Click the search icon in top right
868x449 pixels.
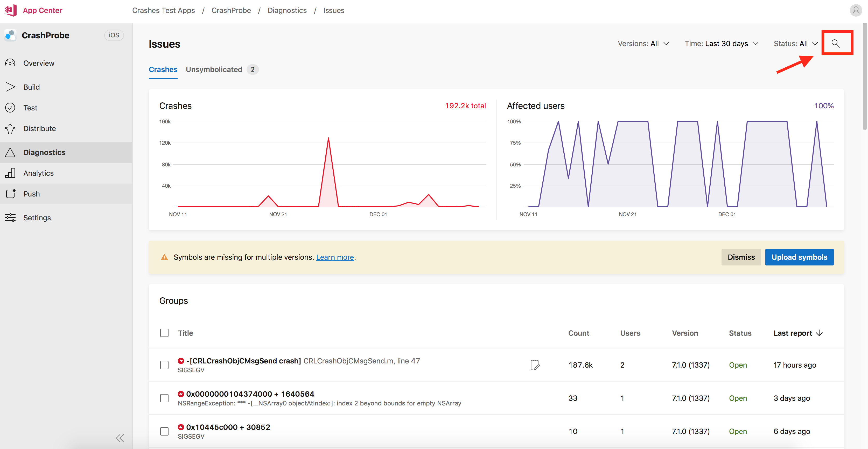[x=835, y=43]
